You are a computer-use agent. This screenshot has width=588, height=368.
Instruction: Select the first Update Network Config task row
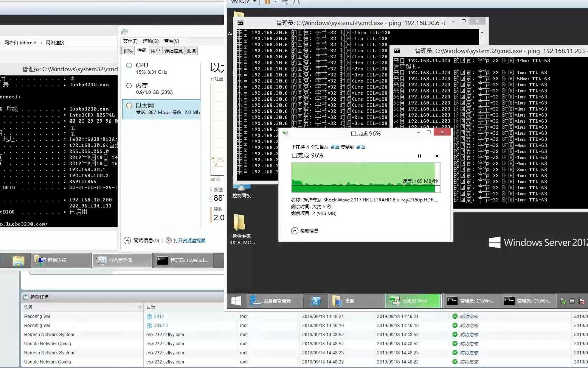[304, 344]
